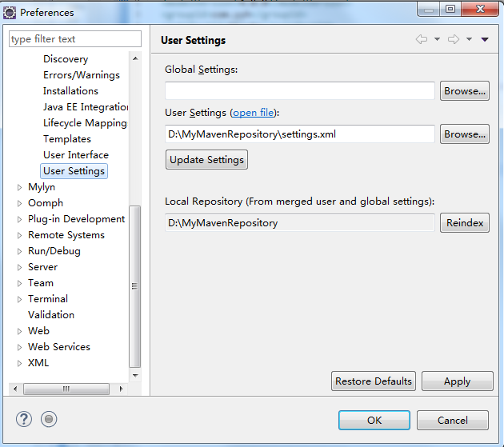504x447 pixels.
Task: Select the Terminal label in tree
Action: (48, 299)
